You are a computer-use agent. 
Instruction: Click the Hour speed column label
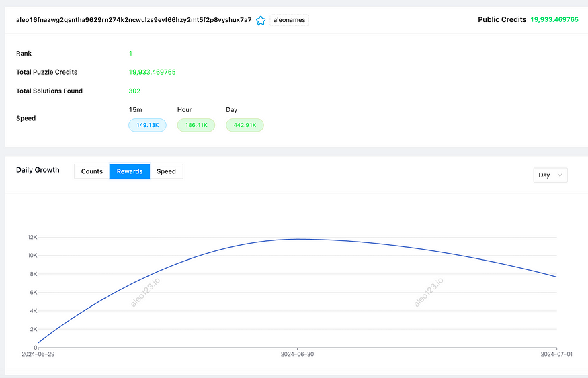coord(185,109)
